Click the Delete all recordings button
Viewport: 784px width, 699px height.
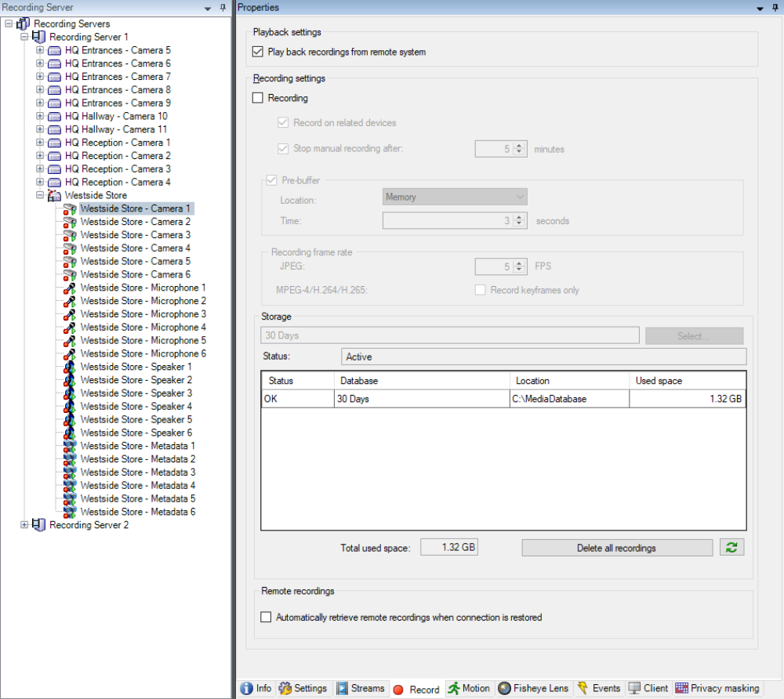pos(616,548)
